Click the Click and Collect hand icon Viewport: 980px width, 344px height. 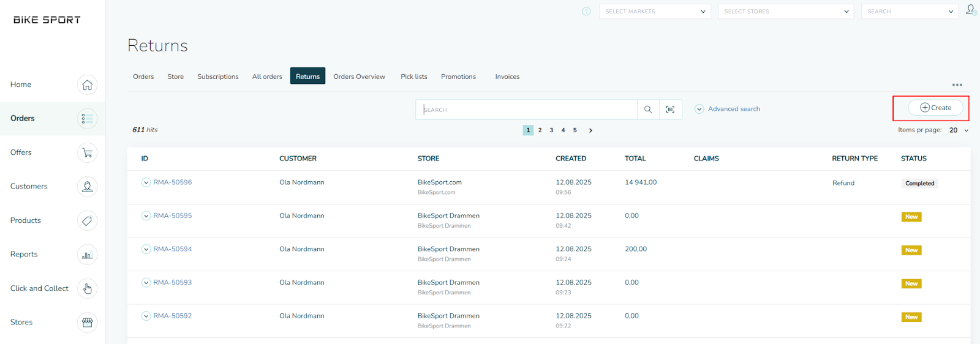coord(87,288)
